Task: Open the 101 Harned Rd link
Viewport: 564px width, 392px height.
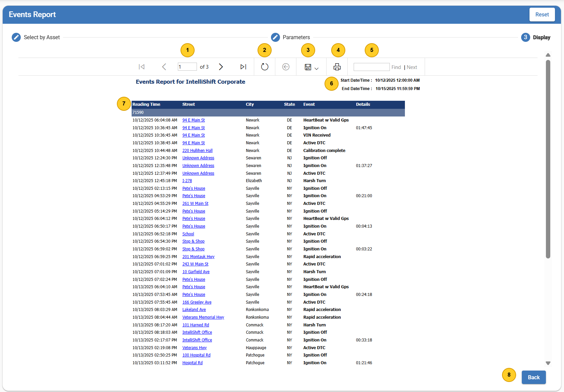Action: click(196, 325)
